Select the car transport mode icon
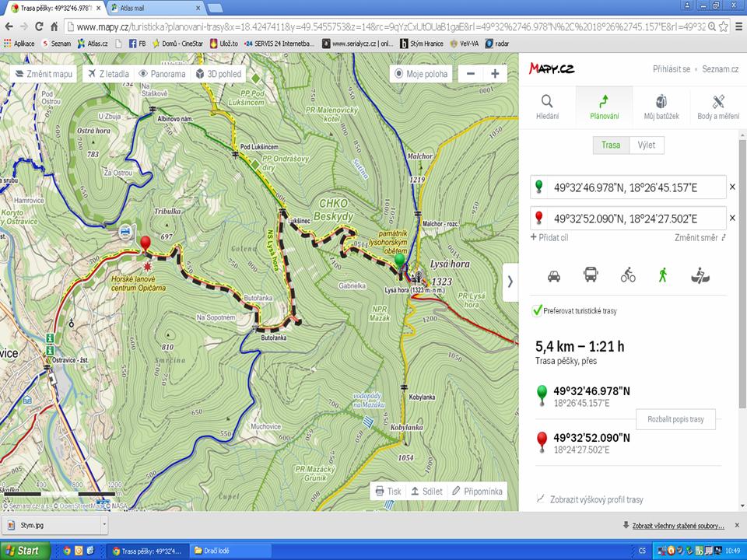Screen dimensions: 747x560 click(x=554, y=275)
